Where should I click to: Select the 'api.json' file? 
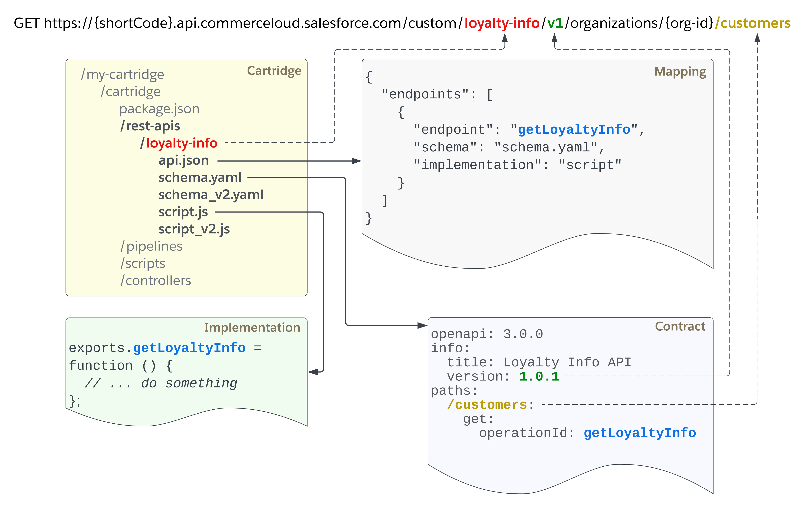[183, 160]
